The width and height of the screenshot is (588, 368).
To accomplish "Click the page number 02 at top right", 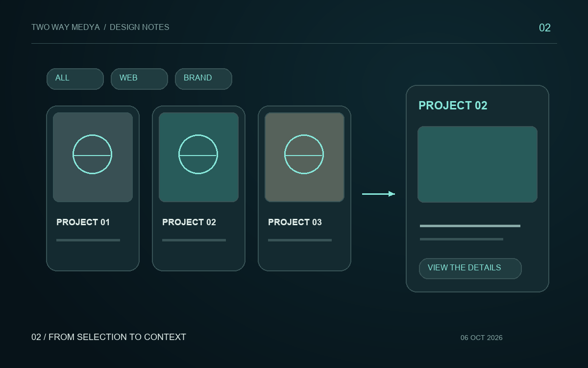I will [x=545, y=28].
